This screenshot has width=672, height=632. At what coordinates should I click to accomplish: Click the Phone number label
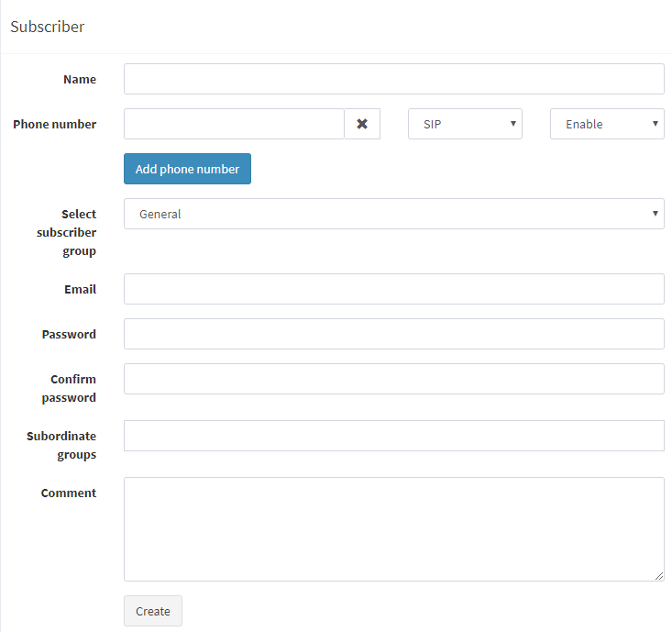54,125
